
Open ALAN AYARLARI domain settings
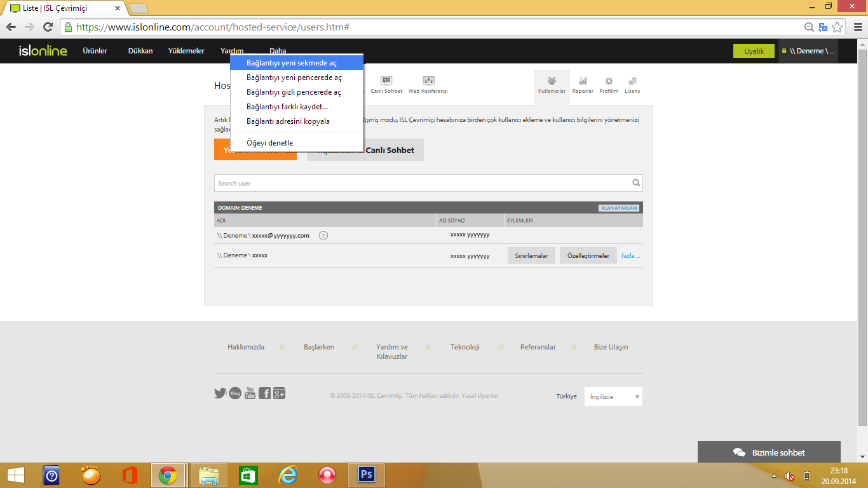[x=618, y=208]
